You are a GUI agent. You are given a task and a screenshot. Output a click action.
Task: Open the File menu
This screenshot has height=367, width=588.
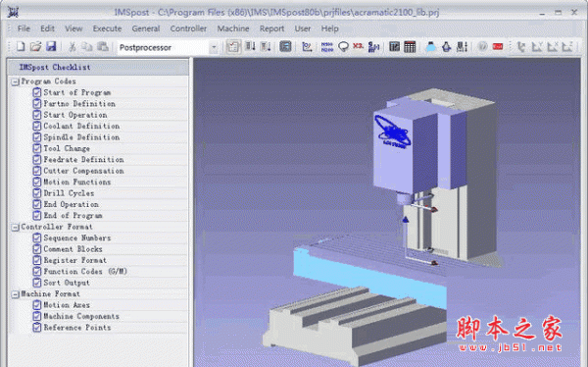24,28
